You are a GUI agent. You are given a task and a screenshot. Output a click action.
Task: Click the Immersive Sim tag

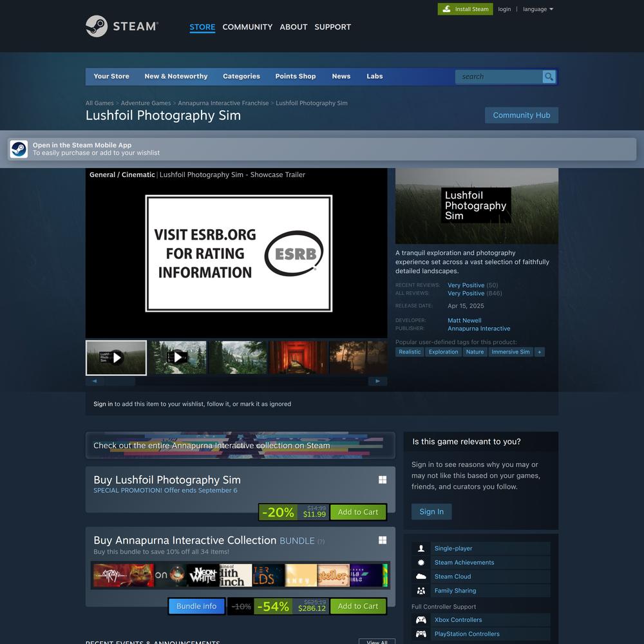511,352
